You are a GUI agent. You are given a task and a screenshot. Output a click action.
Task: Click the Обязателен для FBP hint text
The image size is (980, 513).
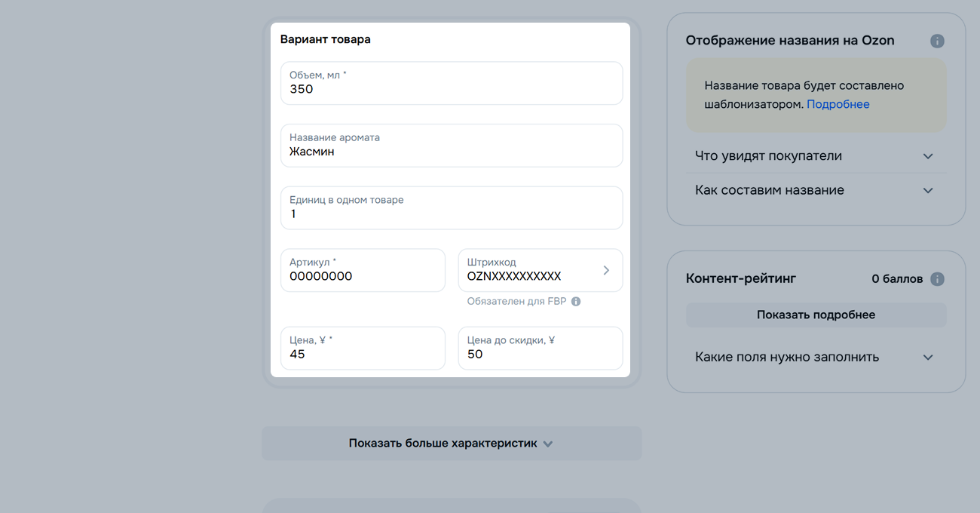[516, 302]
